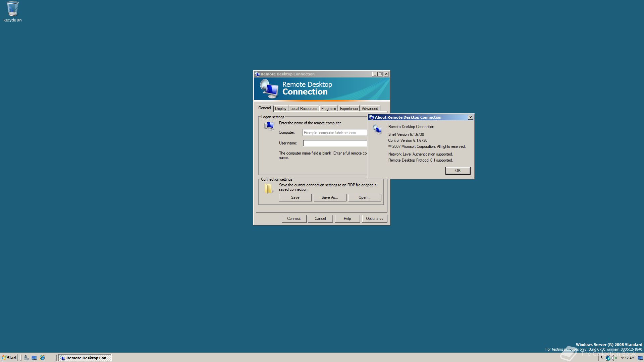Image resolution: width=644 pixels, height=362 pixels.
Task: Open the Programs tab
Action: tap(328, 109)
